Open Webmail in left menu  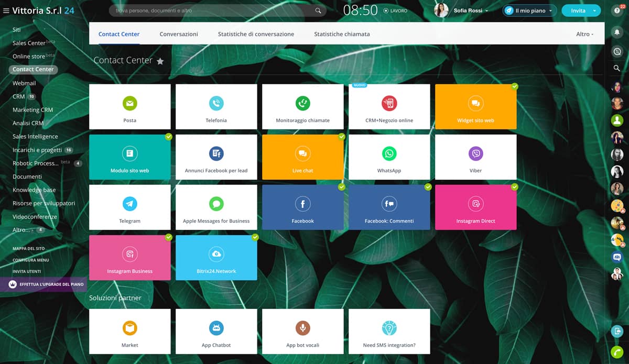coord(24,83)
